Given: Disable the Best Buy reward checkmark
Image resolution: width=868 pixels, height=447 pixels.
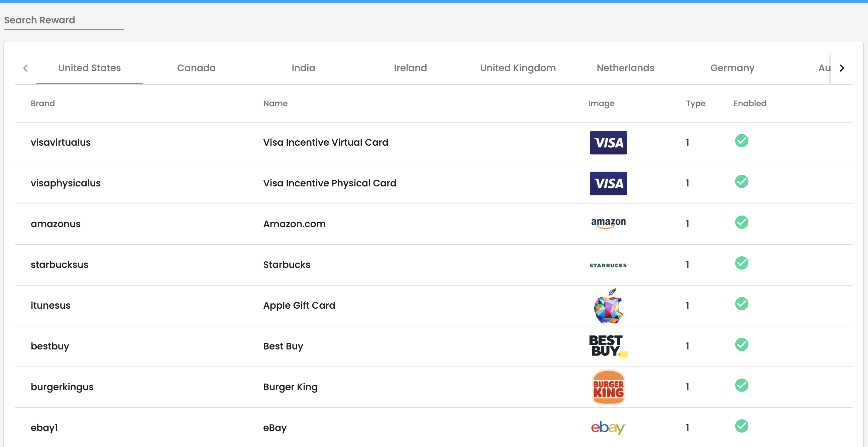Looking at the screenshot, I should (x=741, y=344).
